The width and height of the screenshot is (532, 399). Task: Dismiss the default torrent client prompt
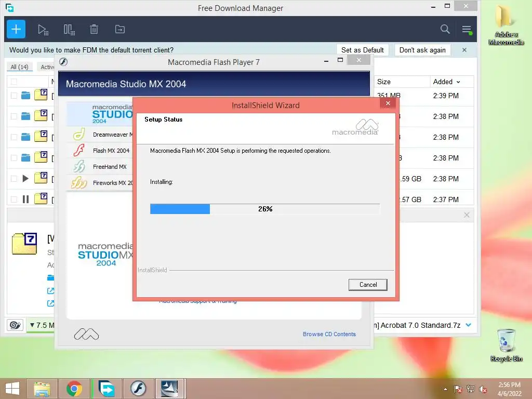pos(464,50)
